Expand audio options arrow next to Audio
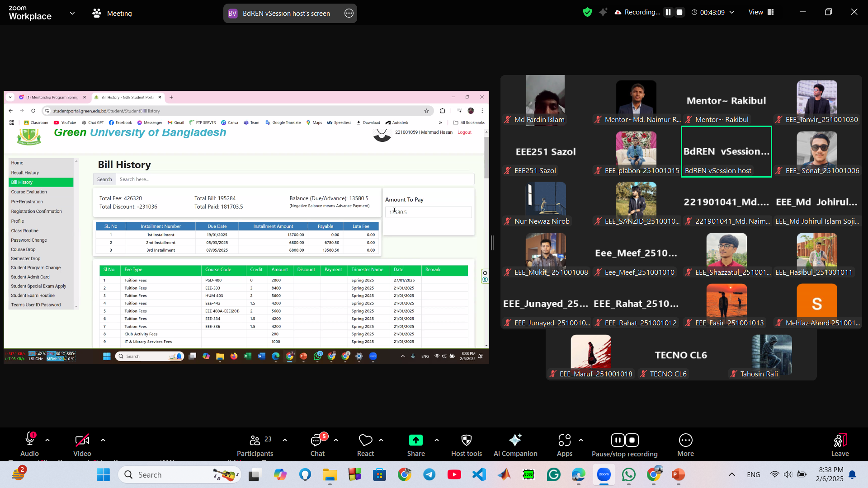Viewport: 868px width, 488px height. coord(47,440)
